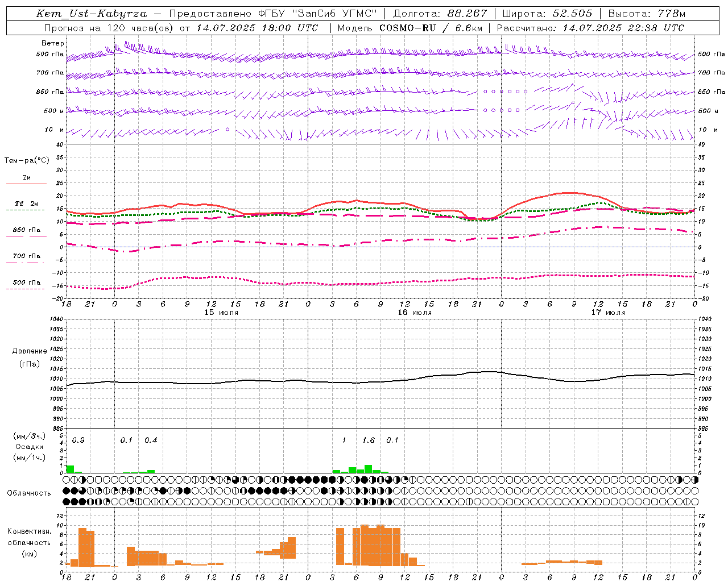
Task: Click the 16 июля date label
Action: click(415, 313)
